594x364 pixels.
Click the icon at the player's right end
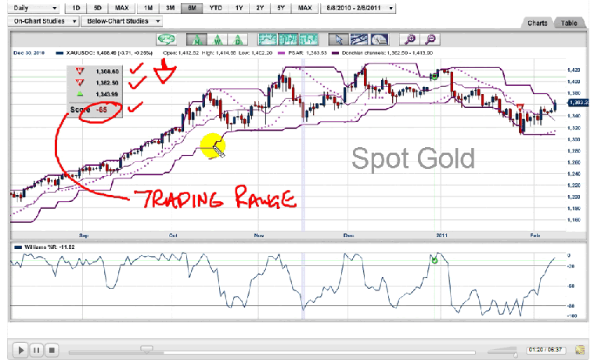(x=580, y=350)
